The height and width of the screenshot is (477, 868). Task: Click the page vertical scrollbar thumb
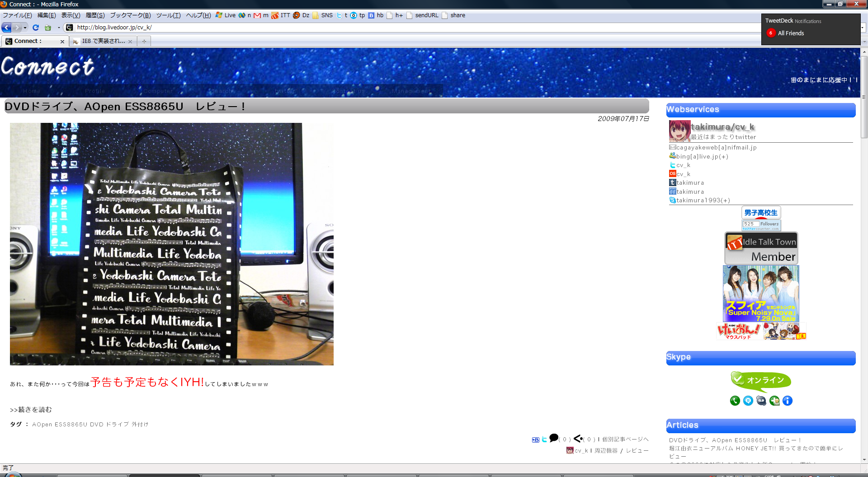[864, 97]
